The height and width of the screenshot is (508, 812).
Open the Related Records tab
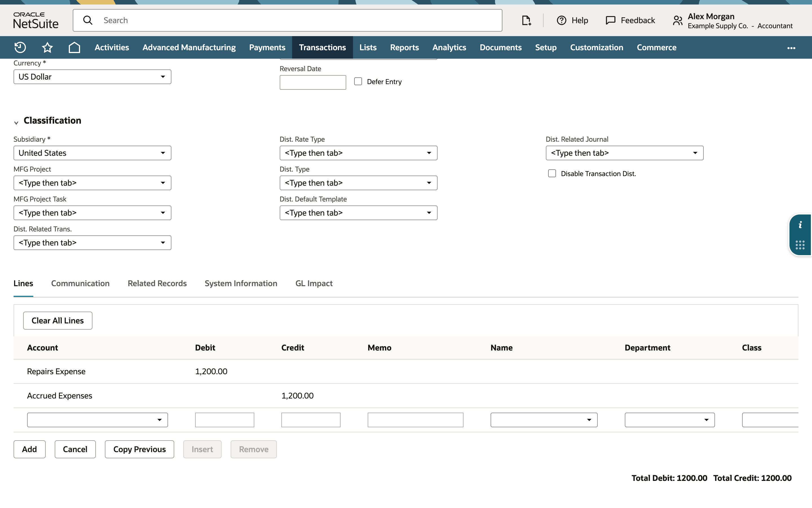coord(157,283)
